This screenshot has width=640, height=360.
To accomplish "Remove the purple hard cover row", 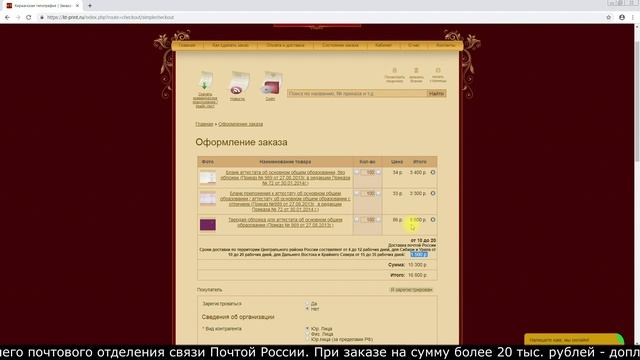I will 433,220.
